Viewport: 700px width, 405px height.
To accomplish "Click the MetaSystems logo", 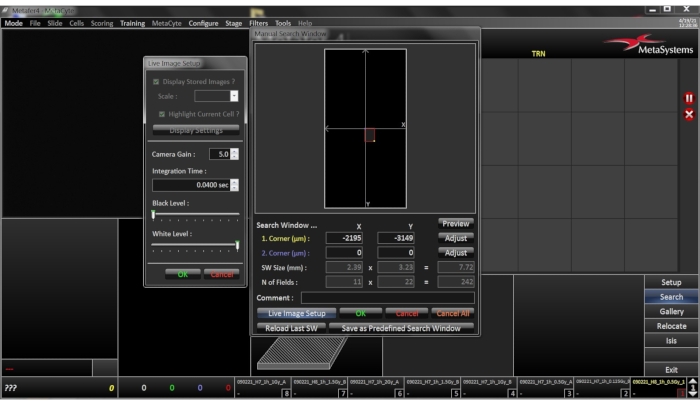I will coord(648,45).
